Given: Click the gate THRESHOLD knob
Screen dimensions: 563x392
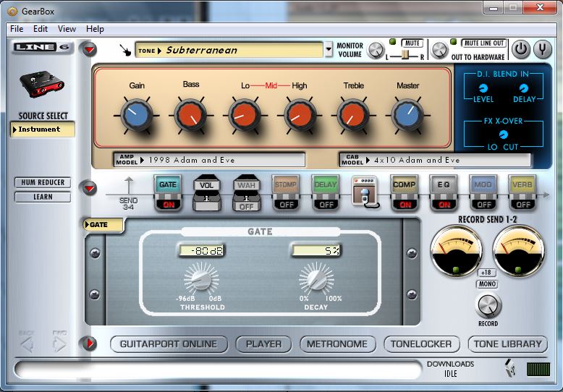Looking at the screenshot, I should click(x=201, y=279).
